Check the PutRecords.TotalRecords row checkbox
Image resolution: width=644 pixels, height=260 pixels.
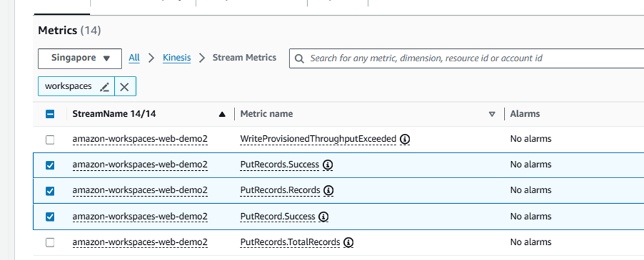[50, 243]
